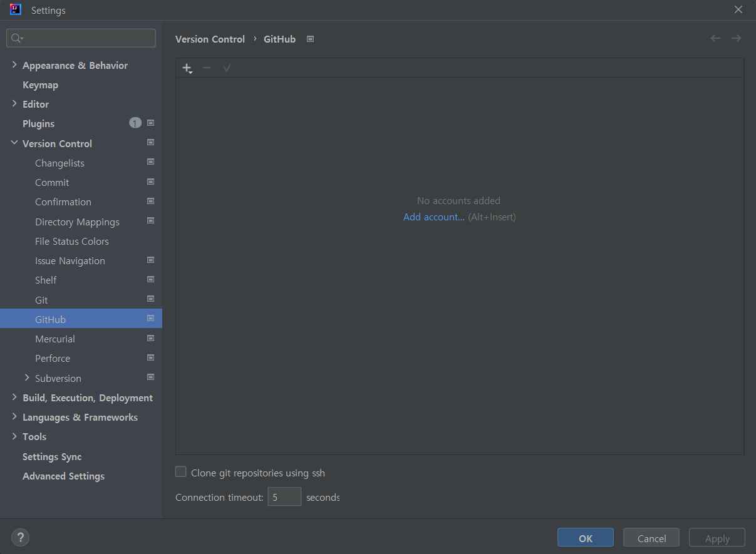Click the project icon in Git row
756x554 pixels.
150,299
